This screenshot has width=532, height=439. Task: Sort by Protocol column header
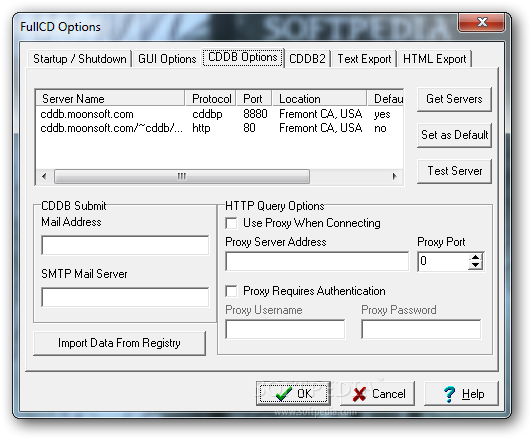211,99
